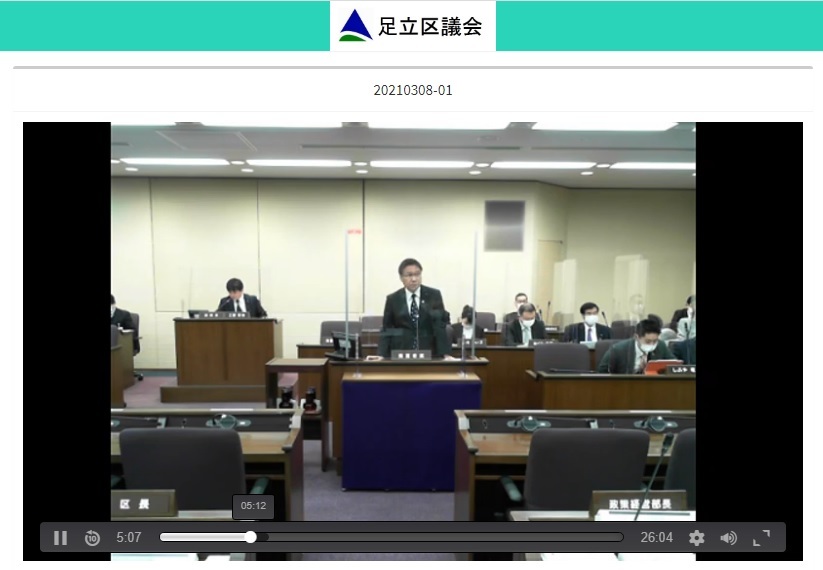Click the standing speaker in the video

coord(413,300)
